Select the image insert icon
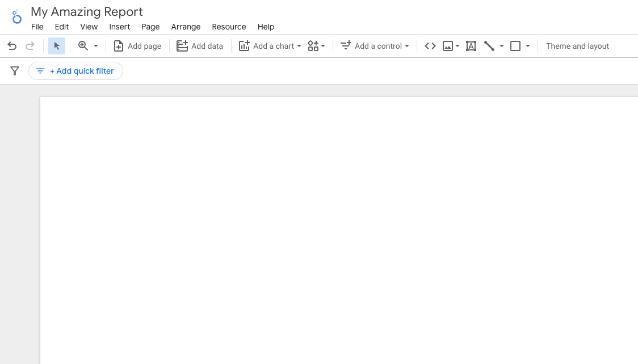 click(x=448, y=46)
